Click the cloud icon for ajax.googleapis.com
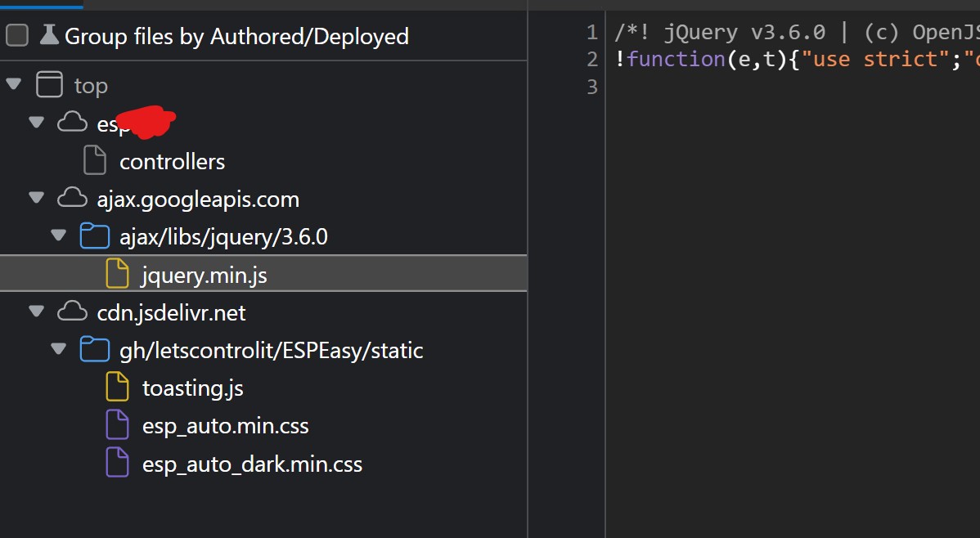This screenshot has width=980, height=538. click(x=72, y=197)
